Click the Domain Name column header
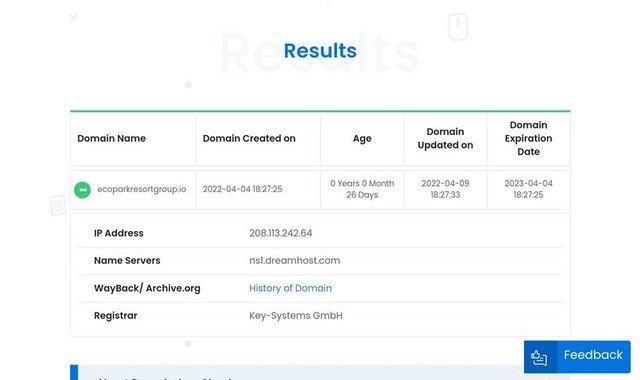Image resolution: width=640 pixels, height=380 pixels. (x=111, y=138)
